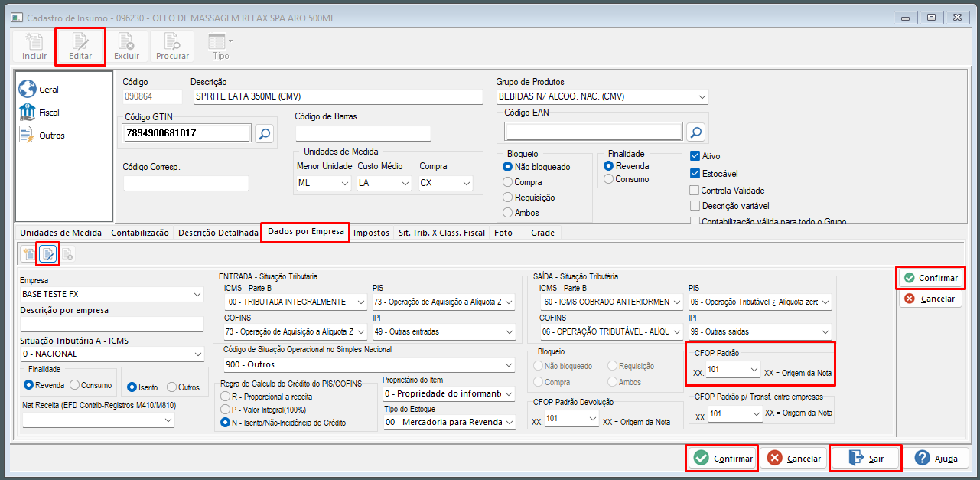Click the edit record icon under tabs
The width and height of the screenshot is (980, 480).
[x=48, y=254]
